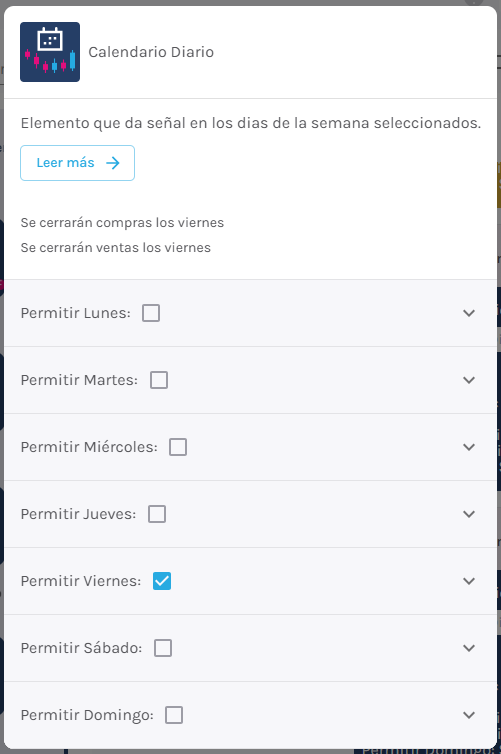Enable the Permitir Lunes checkbox
The width and height of the screenshot is (501, 754).
tap(151, 313)
